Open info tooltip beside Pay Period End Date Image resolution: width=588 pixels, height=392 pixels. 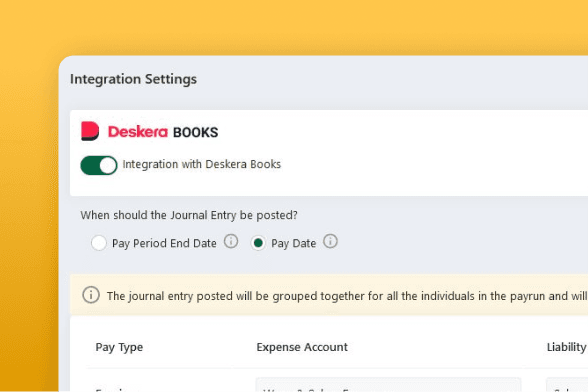[x=231, y=241]
